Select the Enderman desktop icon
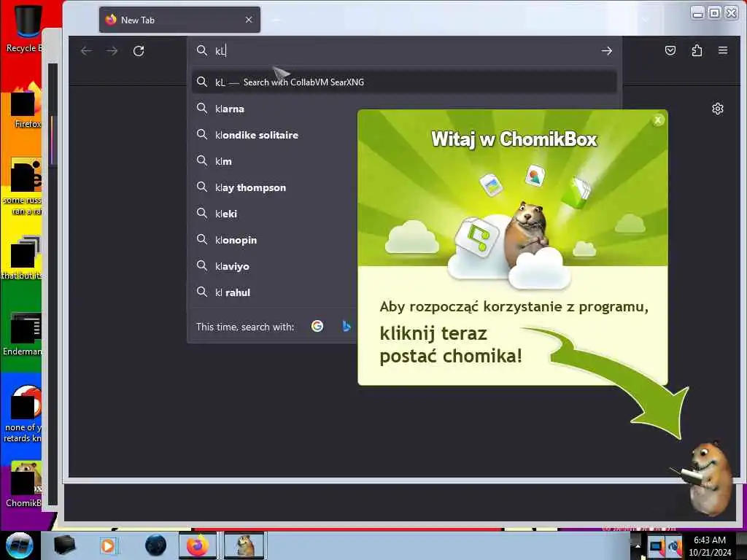Viewport: 747px width, 560px height. 24,333
